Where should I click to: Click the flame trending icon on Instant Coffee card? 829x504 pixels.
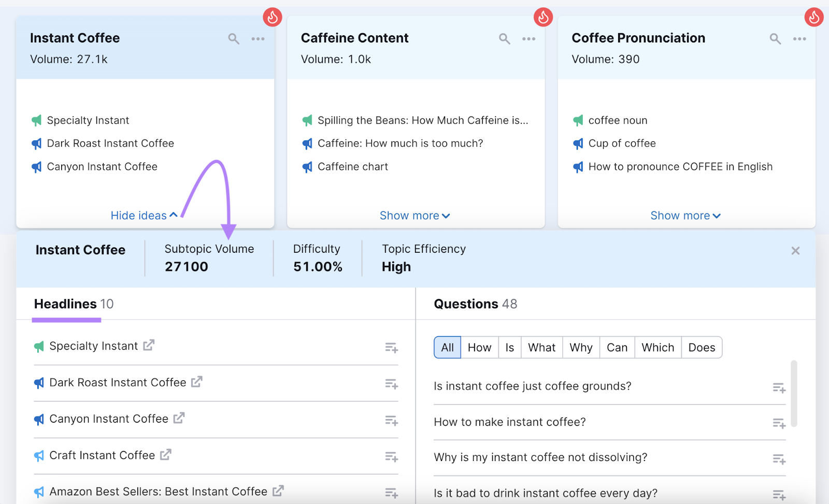coord(273,17)
